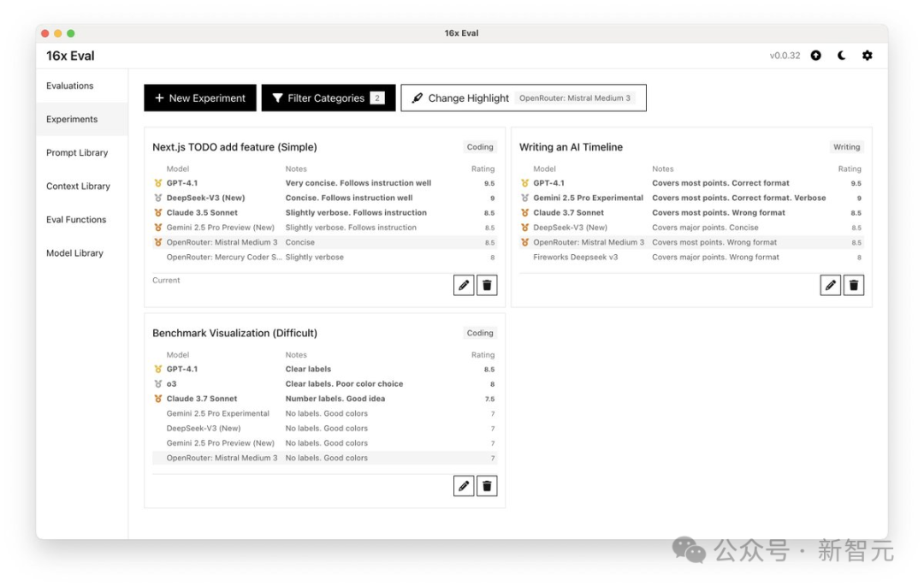Click the Rating column header in Next.js TODO

(x=483, y=169)
